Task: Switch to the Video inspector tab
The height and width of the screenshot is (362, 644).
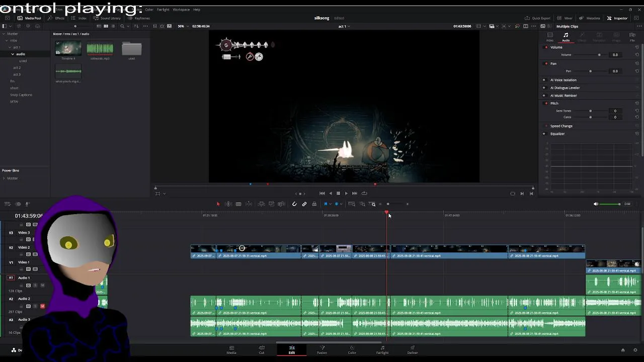Action: (x=550, y=37)
